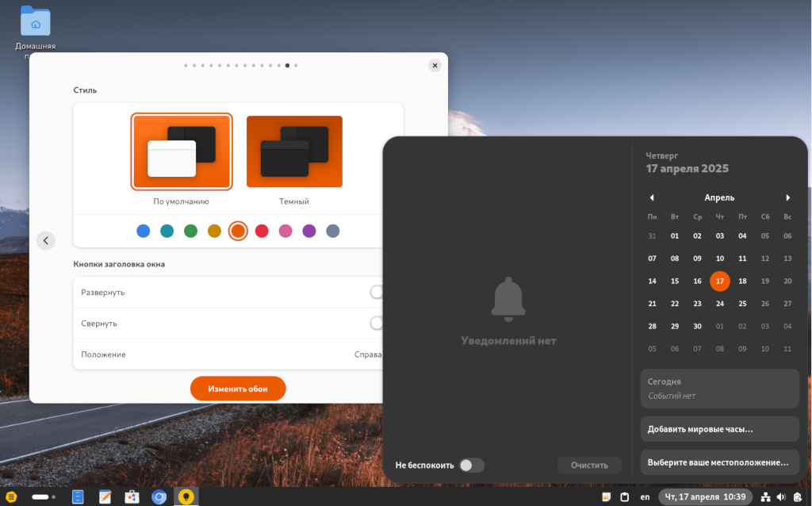Toggle the Не беспокоить switch
Screen dimensions: 812x506
[471, 466]
